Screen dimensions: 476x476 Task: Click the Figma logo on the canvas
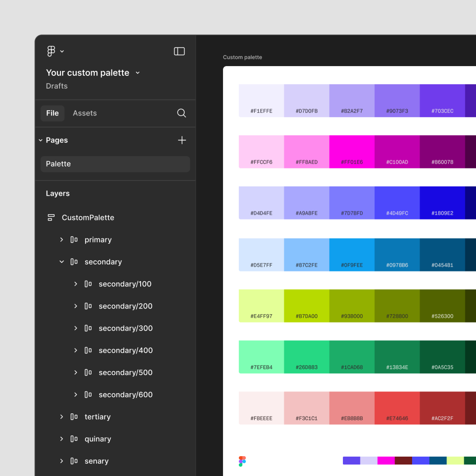click(x=243, y=461)
